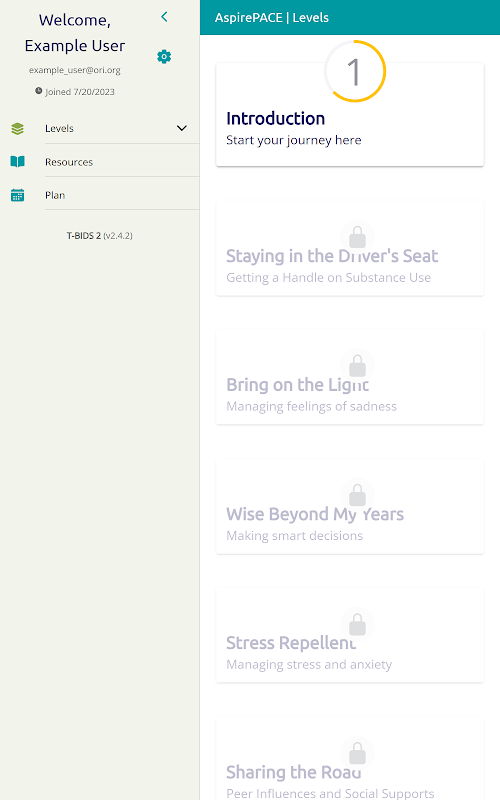
Task: Open settings via the gear icon
Action: pos(164,57)
